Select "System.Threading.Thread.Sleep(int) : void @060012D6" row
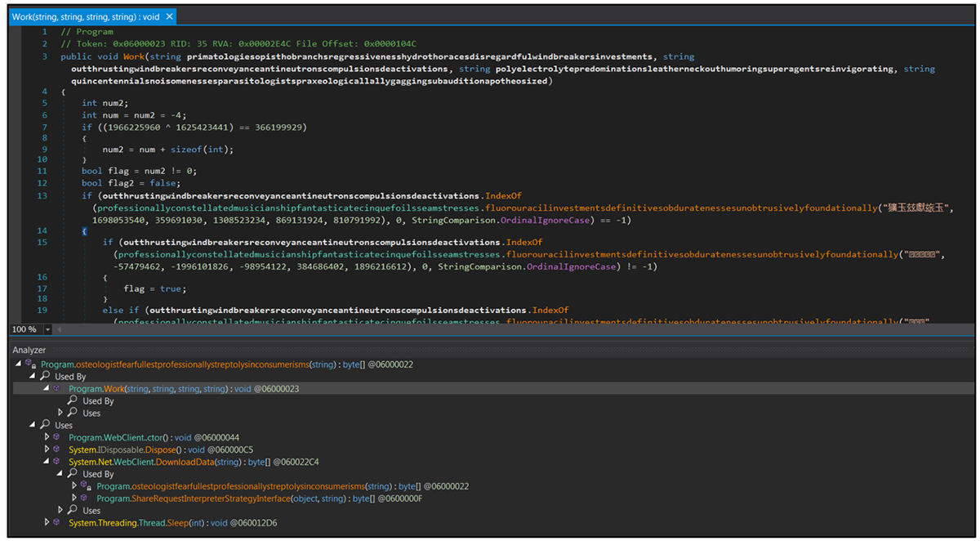This screenshot has height=541, width=980. click(172, 523)
